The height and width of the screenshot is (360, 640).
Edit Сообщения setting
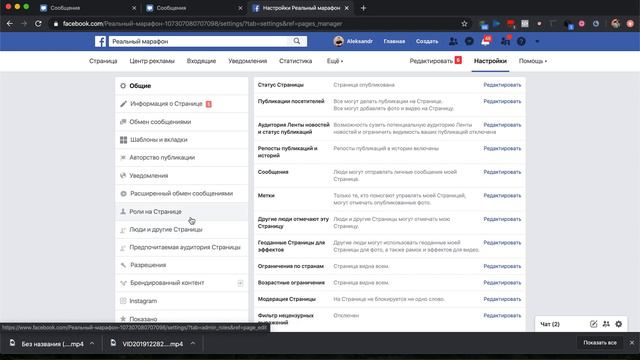point(502,172)
